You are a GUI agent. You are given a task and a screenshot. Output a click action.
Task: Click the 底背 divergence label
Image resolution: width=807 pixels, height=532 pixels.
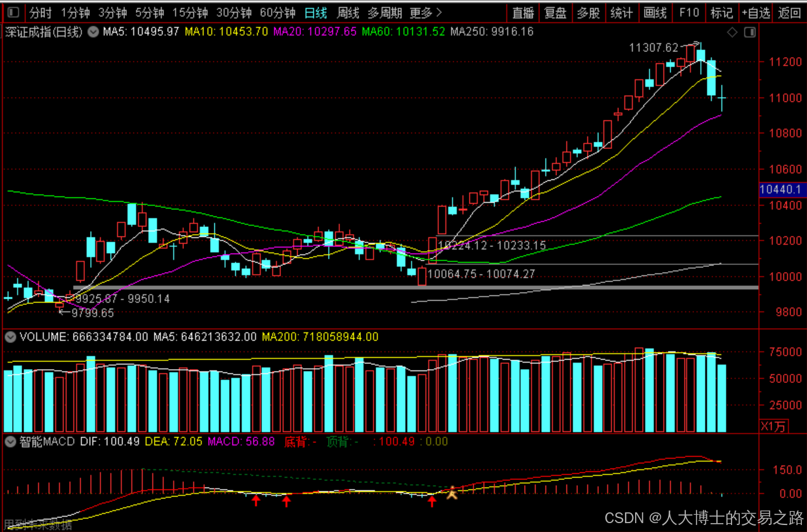click(x=300, y=441)
